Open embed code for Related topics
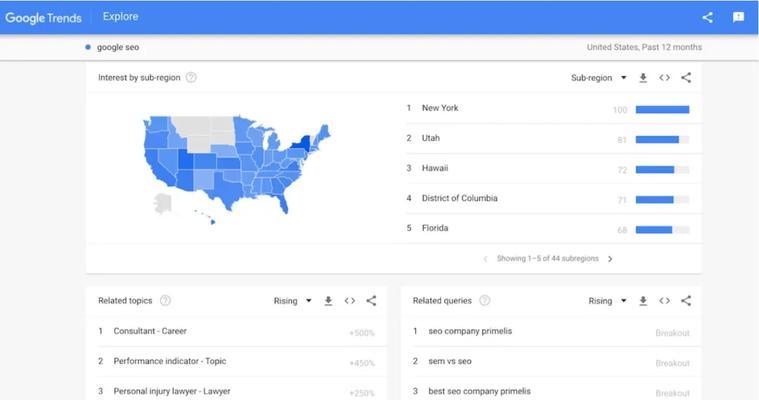 tap(349, 301)
